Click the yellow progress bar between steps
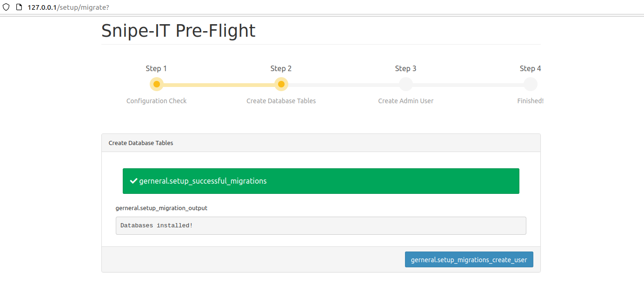 219,85
